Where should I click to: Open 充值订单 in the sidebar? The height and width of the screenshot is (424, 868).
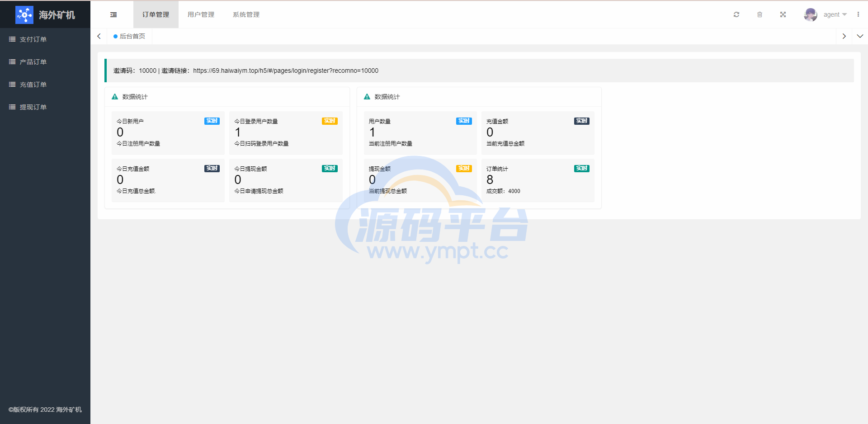tap(45, 85)
